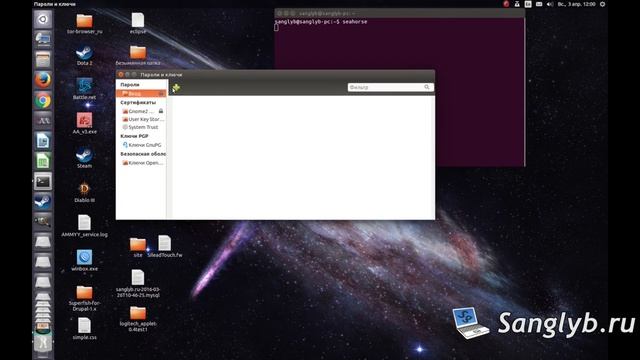Open LibreOffice Calc in launcher
The height and width of the screenshot is (360, 640).
coord(43,161)
